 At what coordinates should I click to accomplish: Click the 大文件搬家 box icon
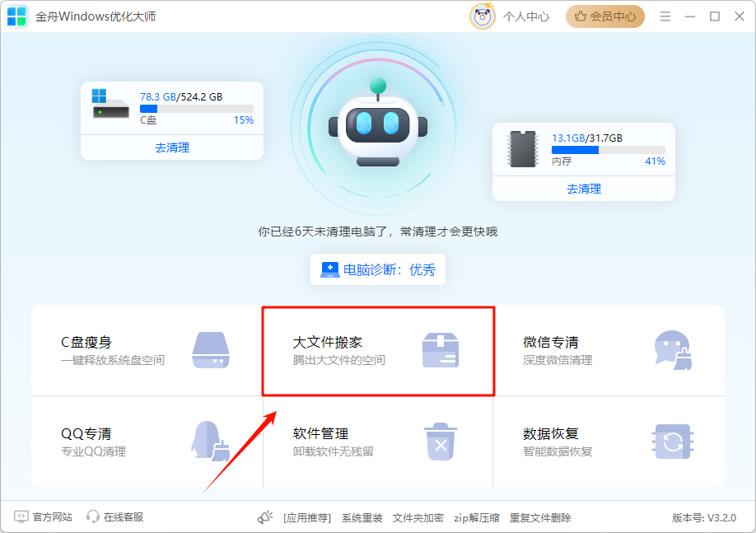(x=441, y=350)
